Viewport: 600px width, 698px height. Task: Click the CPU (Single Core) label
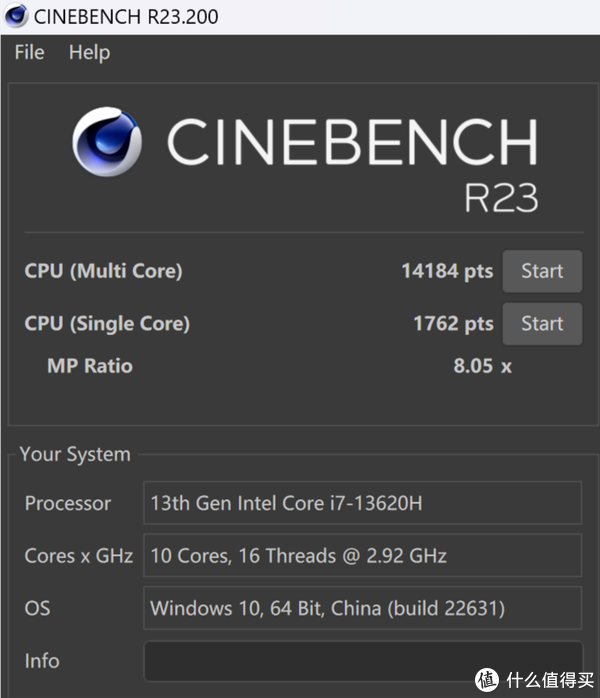click(107, 324)
